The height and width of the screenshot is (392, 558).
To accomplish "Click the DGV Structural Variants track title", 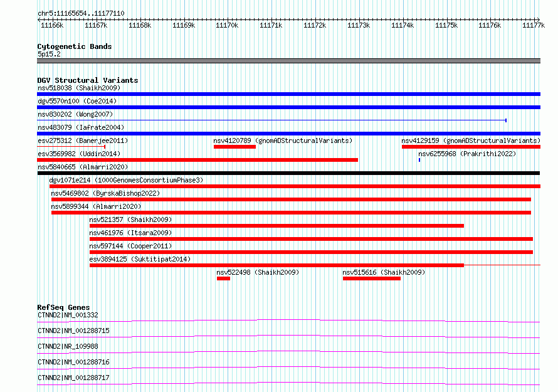I will (x=88, y=80).
